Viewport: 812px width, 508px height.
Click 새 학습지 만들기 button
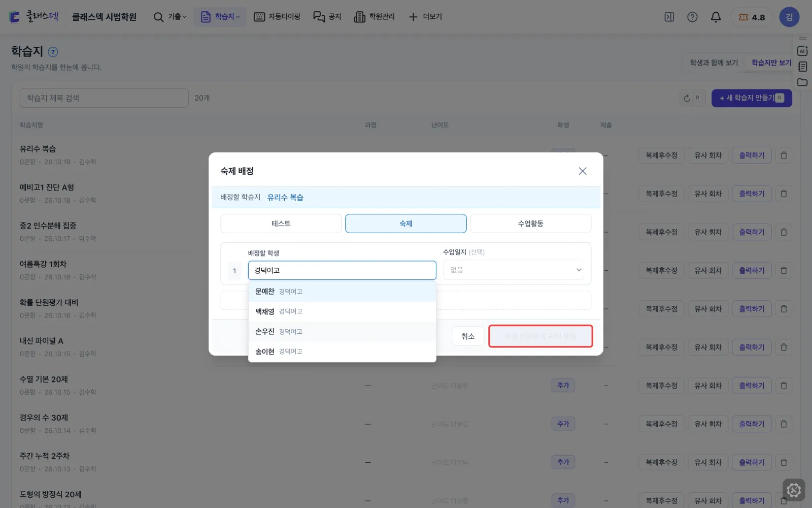pyautogui.click(x=752, y=98)
